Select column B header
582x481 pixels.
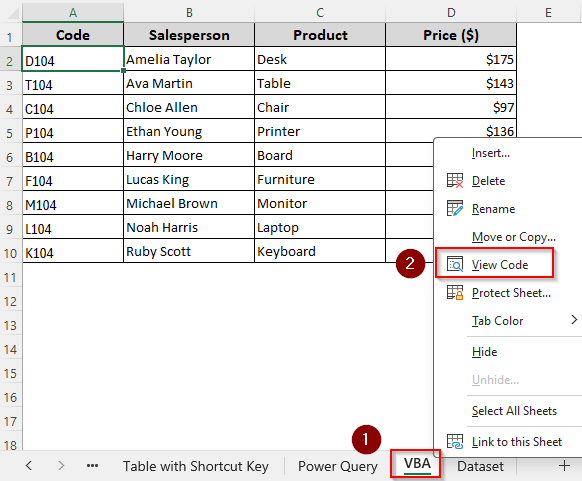tap(189, 13)
